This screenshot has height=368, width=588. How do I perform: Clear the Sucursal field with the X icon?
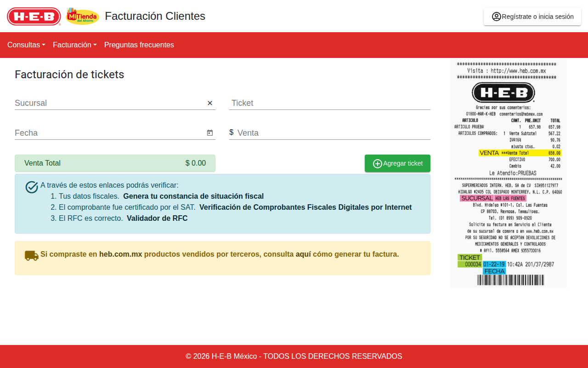pos(210,103)
